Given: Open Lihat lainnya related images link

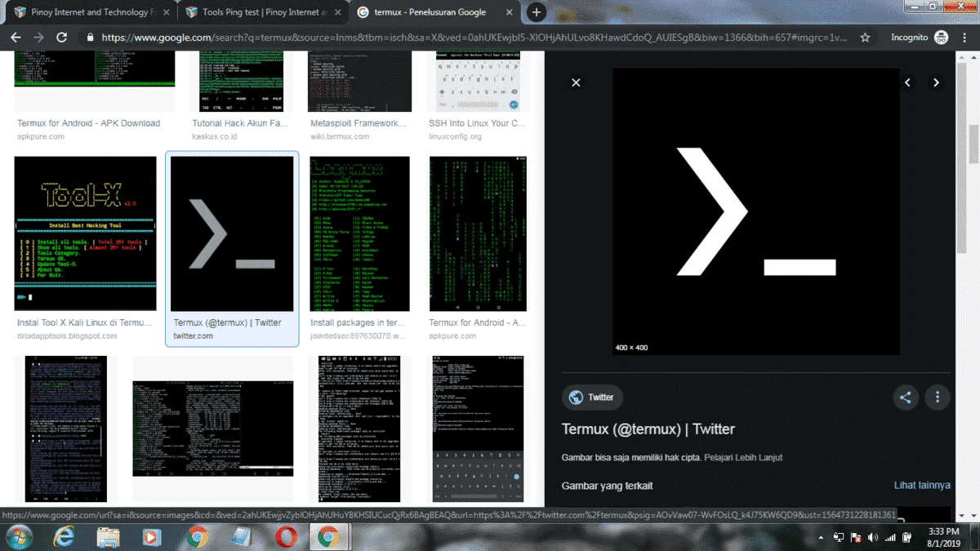Looking at the screenshot, I should pyautogui.click(x=922, y=485).
